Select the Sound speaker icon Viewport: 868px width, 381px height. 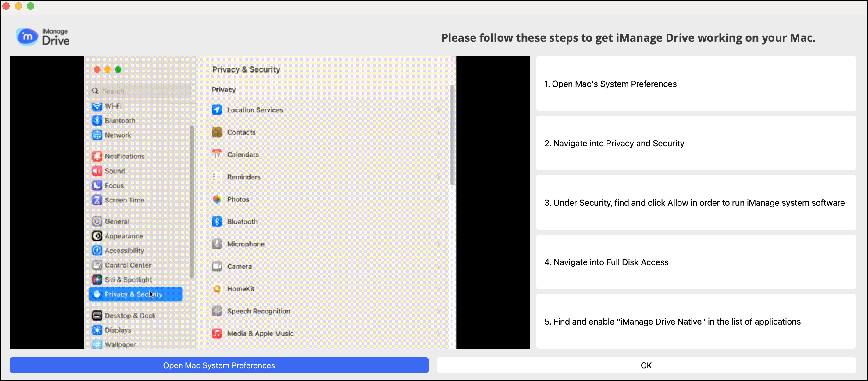(97, 171)
